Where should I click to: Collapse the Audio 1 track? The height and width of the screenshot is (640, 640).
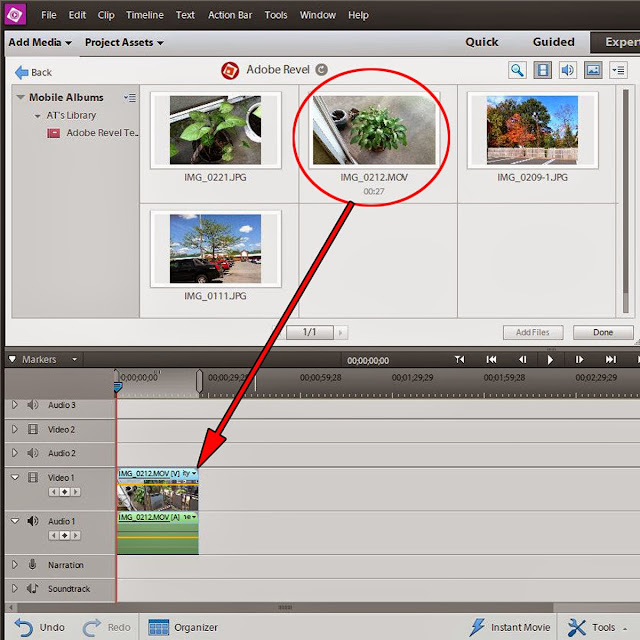15,521
